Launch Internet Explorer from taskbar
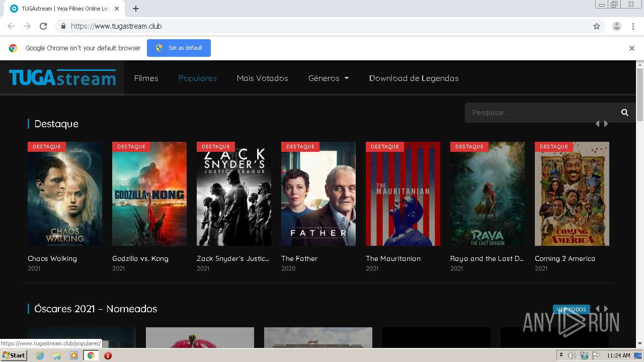Viewport: 644px width, 362px height. click(40, 355)
